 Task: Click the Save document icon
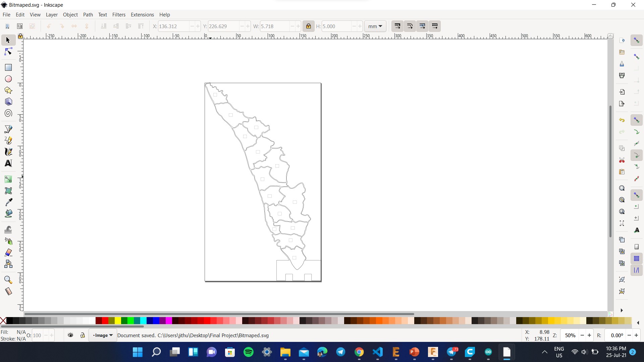point(622,64)
